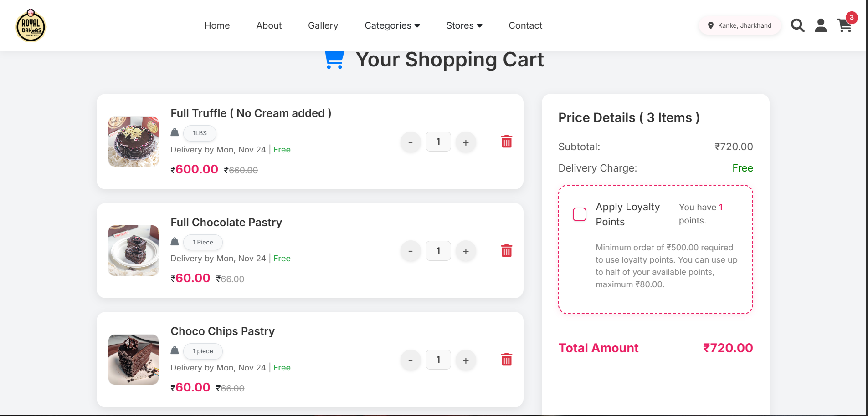Remove Full Chocolate Pastry using trash icon
Screen dimensions: 868x416
coord(506,251)
